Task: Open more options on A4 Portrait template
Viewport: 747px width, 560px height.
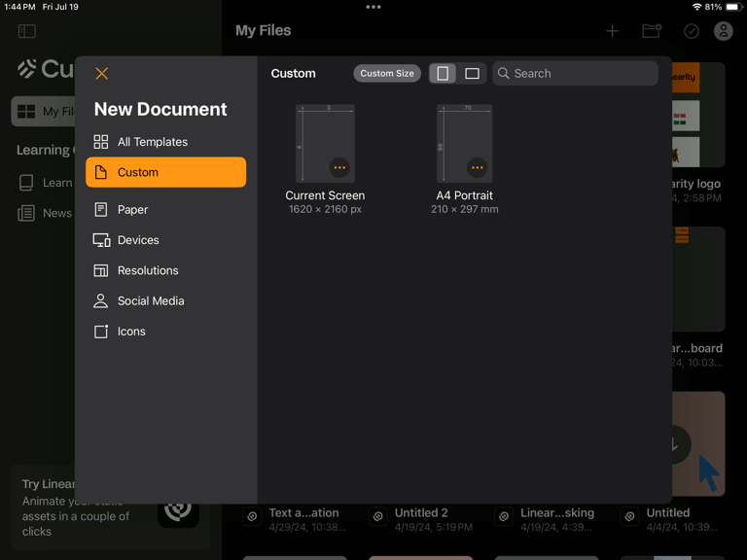Action: (x=477, y=167)
